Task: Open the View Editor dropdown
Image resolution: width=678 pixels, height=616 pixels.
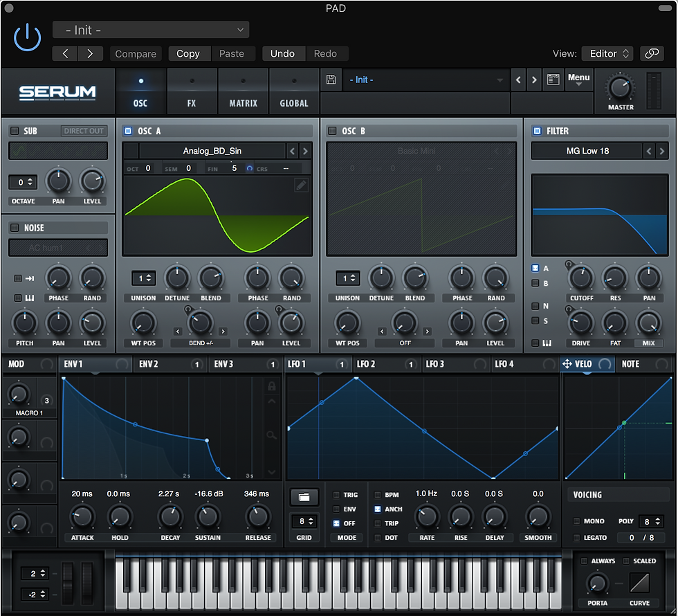Action: (x=607, y=53)
